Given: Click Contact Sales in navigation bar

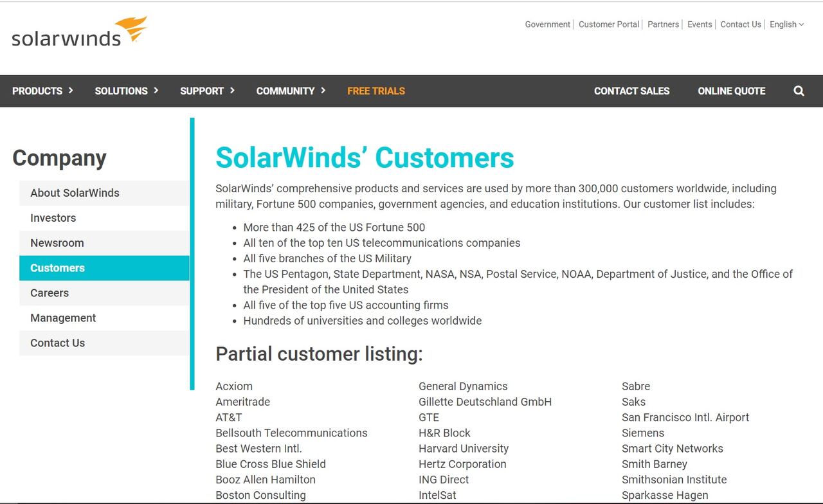Looking at the screenshot, I should (631, 91).
